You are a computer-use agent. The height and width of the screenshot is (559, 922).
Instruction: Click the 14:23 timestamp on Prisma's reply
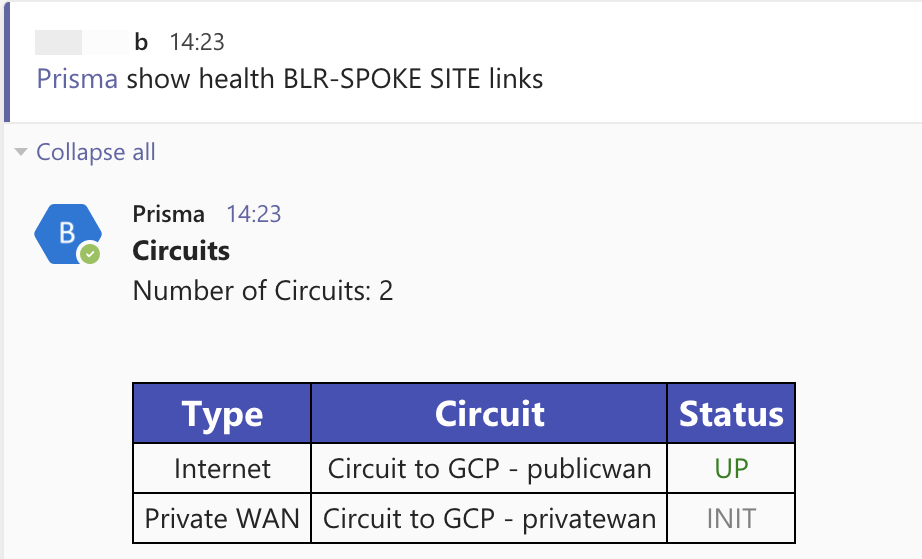coord(254,214)
